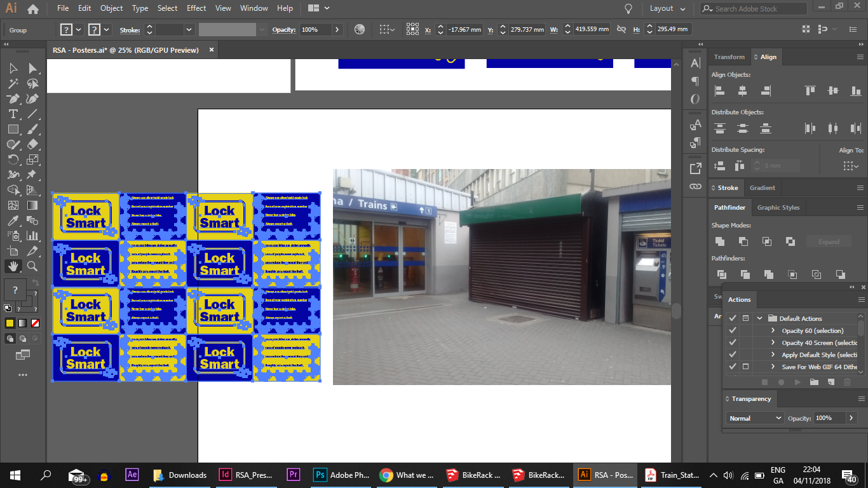Switch to the Graphic Styles tab
The width and height of the screenshot is (868, 488).
(778, 207)
